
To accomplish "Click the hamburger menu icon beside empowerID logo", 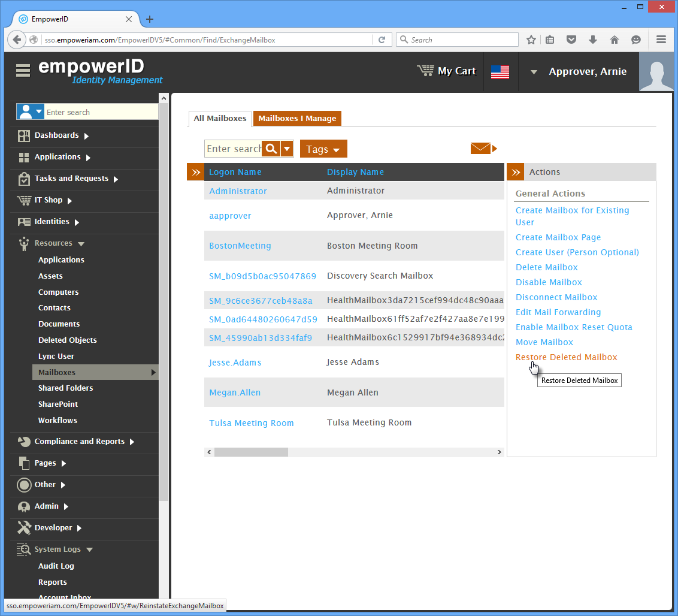I will tap(23, 71).
